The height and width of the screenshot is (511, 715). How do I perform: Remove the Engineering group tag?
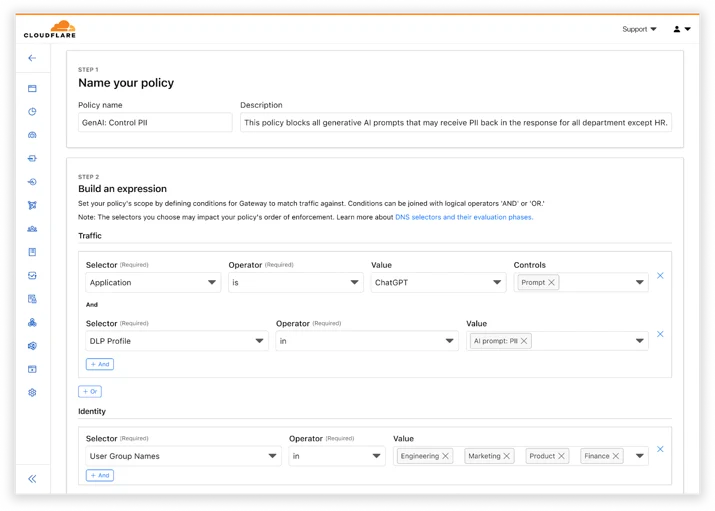(x=446, y=456)
